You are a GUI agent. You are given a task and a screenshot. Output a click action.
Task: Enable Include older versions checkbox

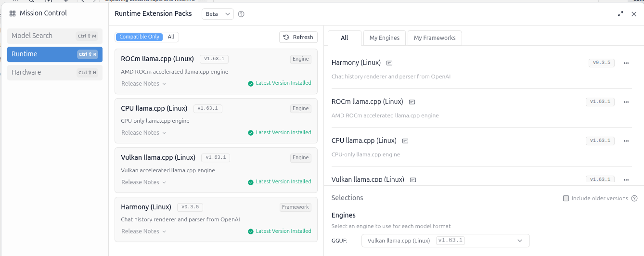(x=566, y=198)
